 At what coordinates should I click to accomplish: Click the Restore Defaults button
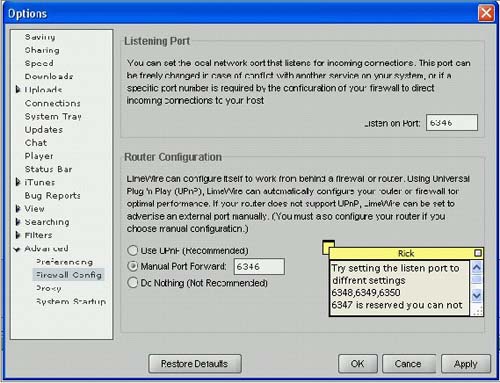pos(195,363)
